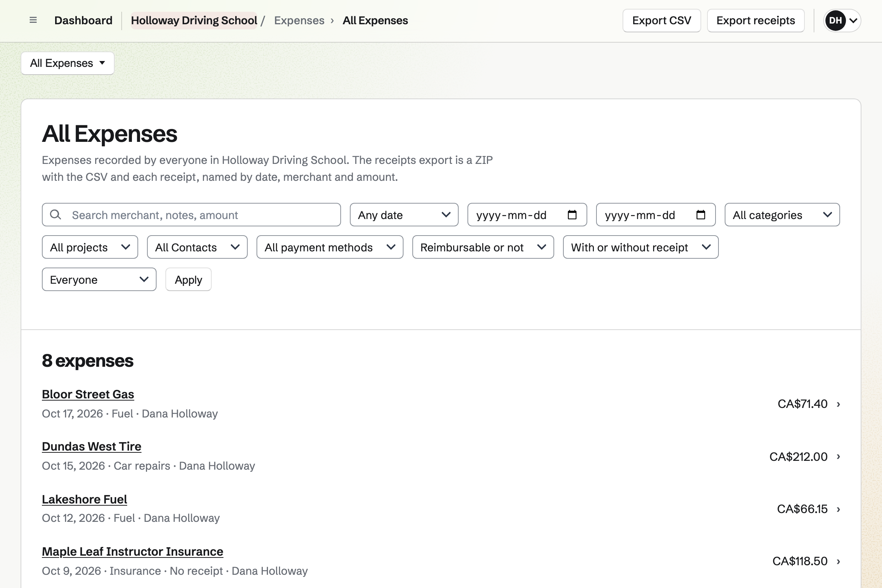Select Holloway Driving School breadcrumb
The width and height of the screenshot is (882, 588).
pos(194,20)
